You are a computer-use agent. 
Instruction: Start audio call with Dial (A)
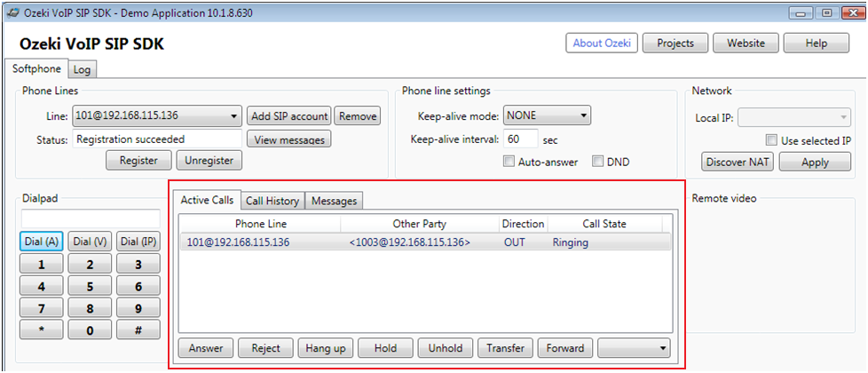click(x=42, y=241)
